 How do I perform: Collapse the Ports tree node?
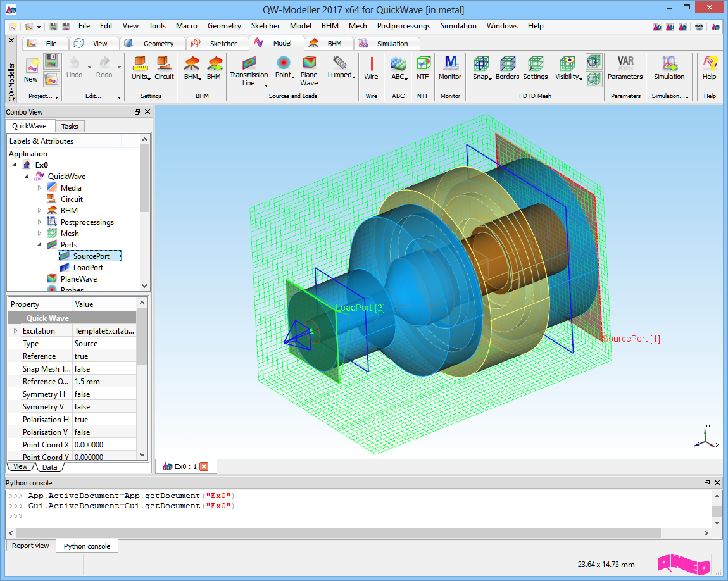[x=39, y=244]
